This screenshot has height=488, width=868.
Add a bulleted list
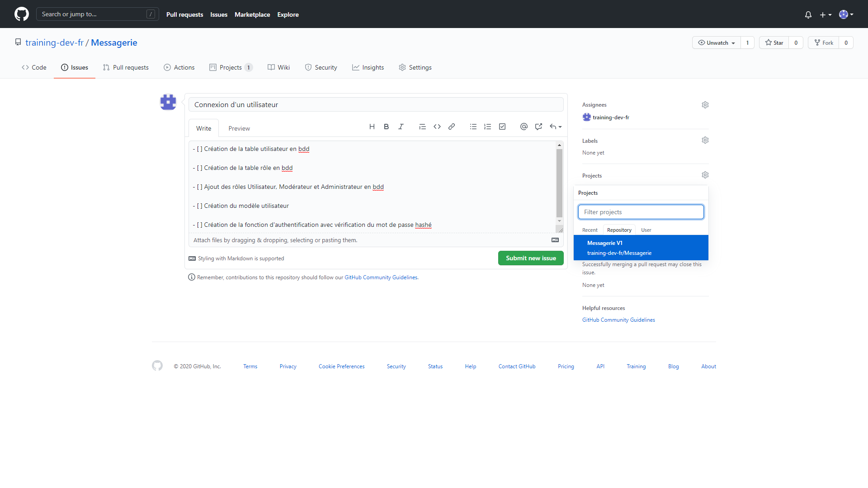click(x=473, y=127)
